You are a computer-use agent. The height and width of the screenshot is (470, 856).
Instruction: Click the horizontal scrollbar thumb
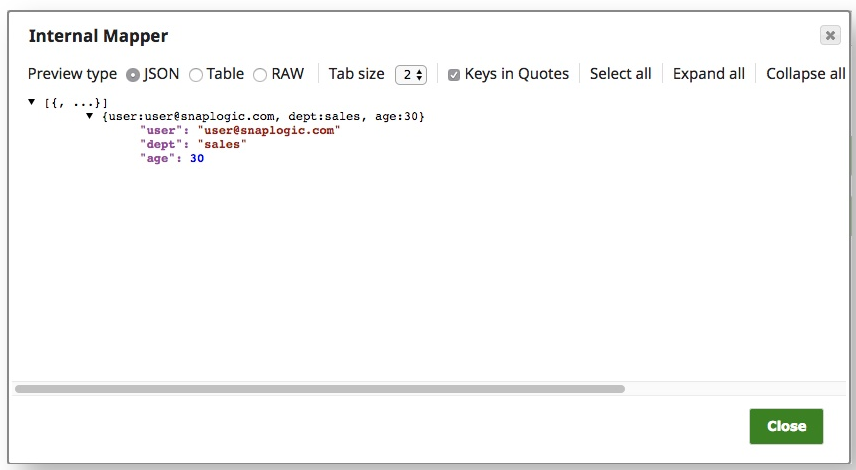coord(320,389)
